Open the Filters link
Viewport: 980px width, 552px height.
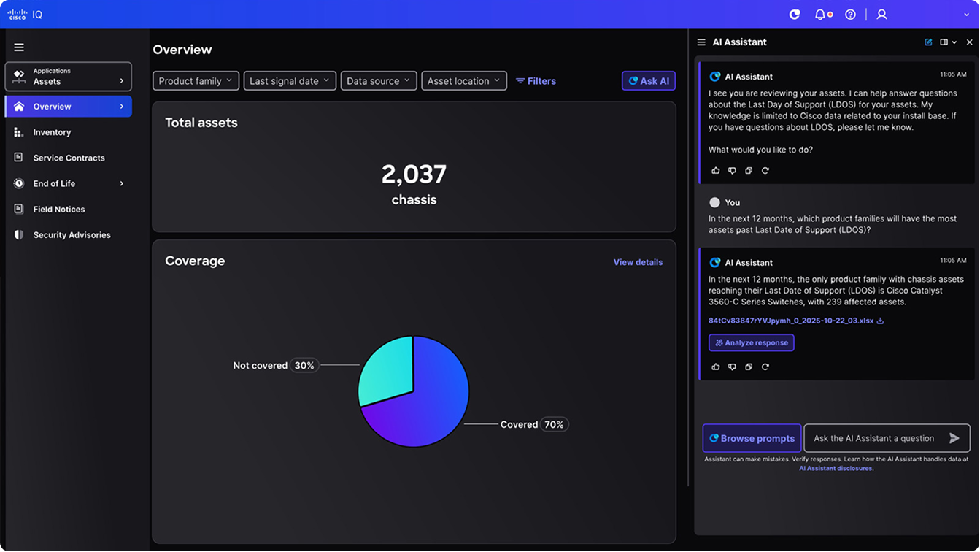coord(536,81)
